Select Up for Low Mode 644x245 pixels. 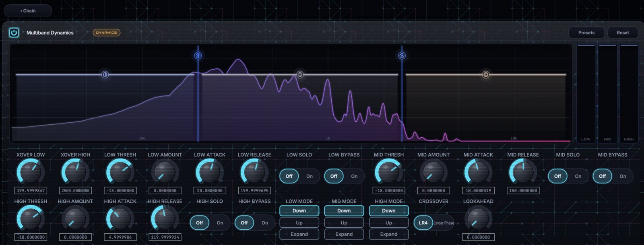(299, 222)
